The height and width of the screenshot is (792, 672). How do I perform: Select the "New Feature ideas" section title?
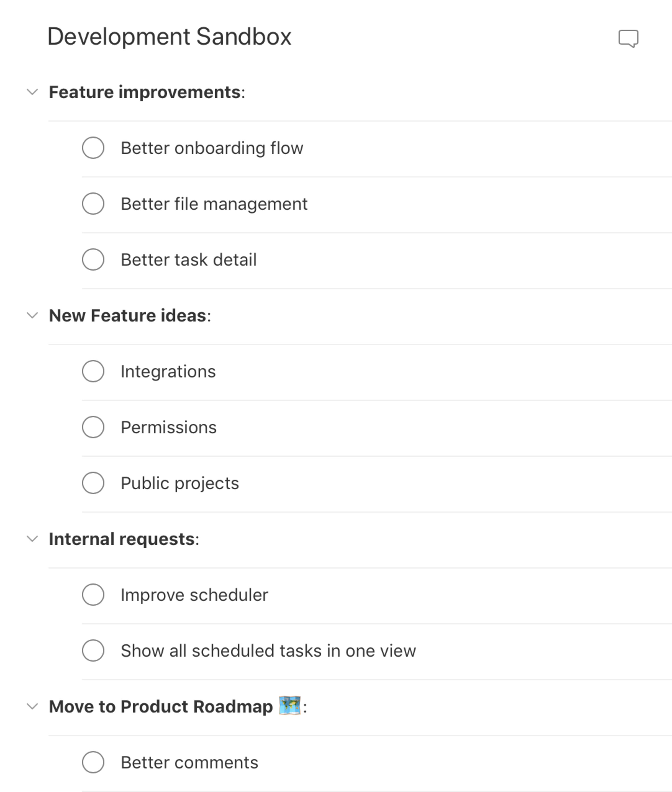click(131, 315)
